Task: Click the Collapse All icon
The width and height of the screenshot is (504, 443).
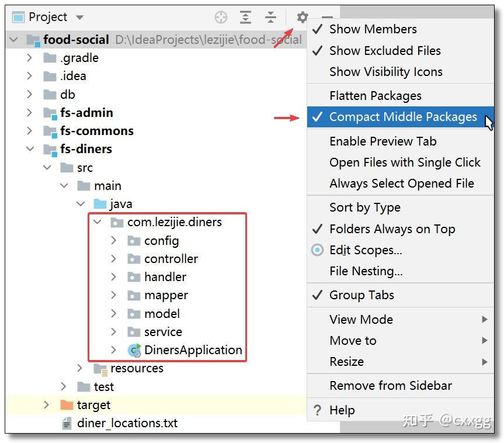Action: [270, 17]
